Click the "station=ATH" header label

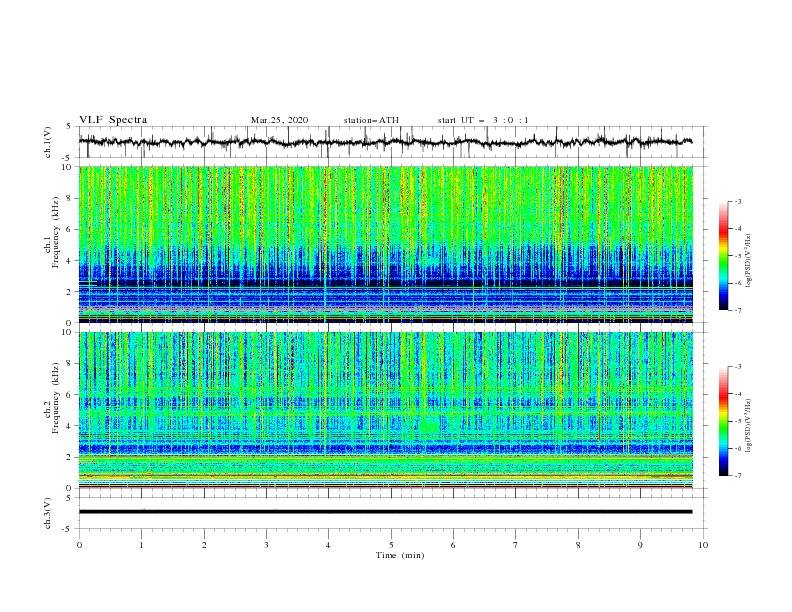tap(371, 120)
